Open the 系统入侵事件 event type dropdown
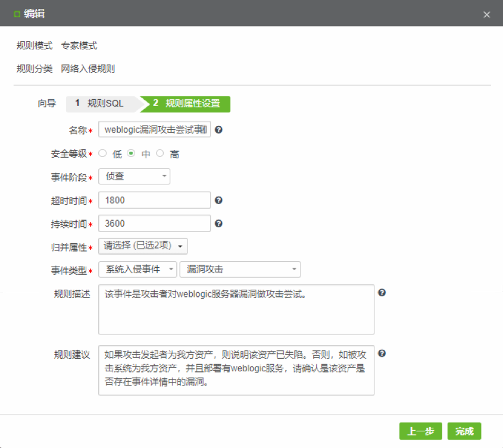This screenshot has height=448, width=503. [x=138, y=270]
